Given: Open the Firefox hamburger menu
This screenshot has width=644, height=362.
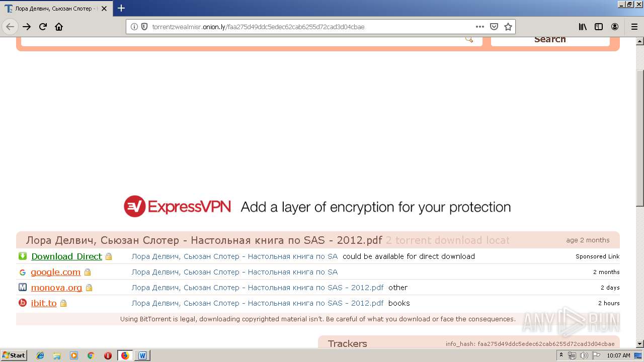Looking at the screenshot, I should tap(634, 27).
